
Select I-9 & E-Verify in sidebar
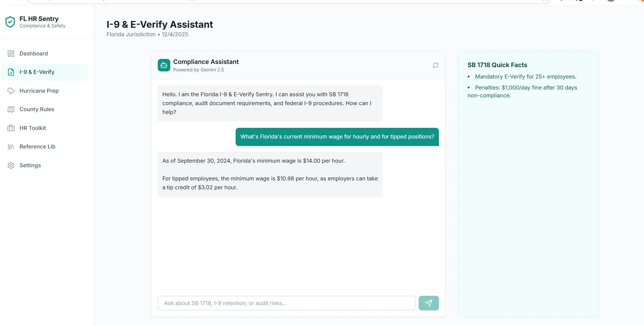44,72
